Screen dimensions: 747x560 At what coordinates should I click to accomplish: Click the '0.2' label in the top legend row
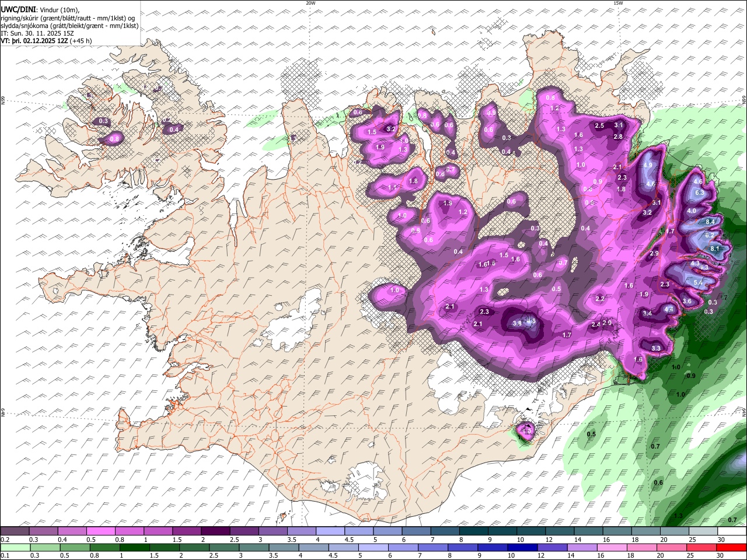coord(4,540)
